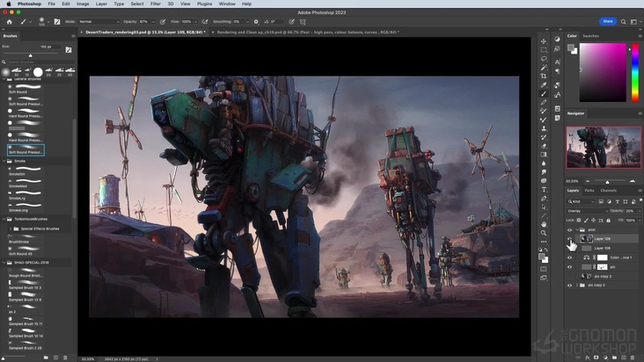Select the Pencil tool below the Brush
The height and width of the screenshot is (362, 644).
pyautogui.click(x=544, y=103)
